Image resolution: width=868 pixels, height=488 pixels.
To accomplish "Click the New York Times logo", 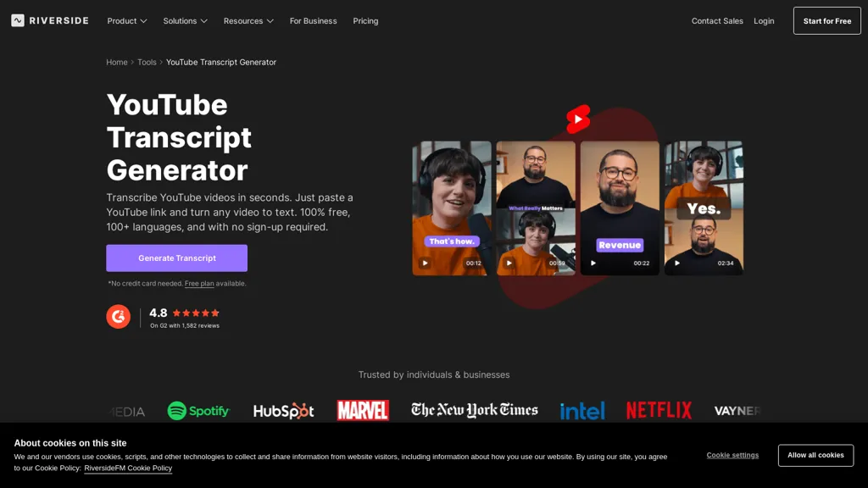I will [474, 410].
